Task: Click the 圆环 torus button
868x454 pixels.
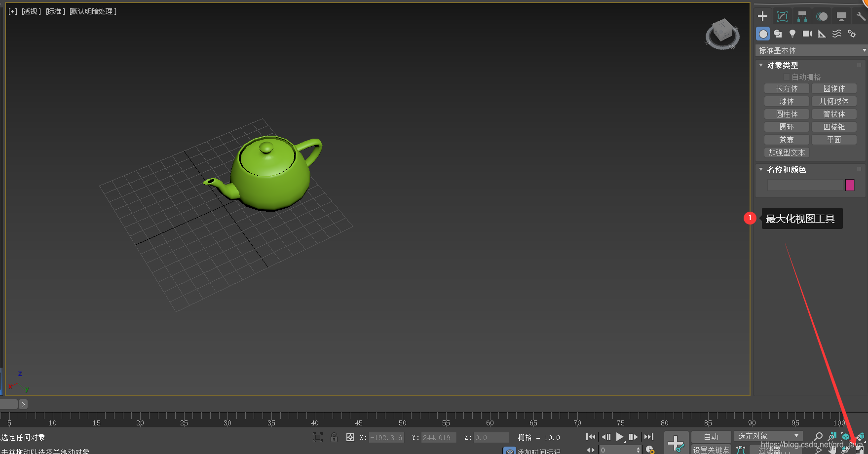Action: click(787, 127)
